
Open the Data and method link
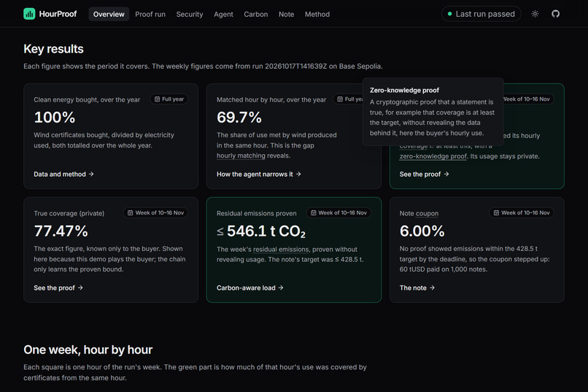click(x=63, y=174)
